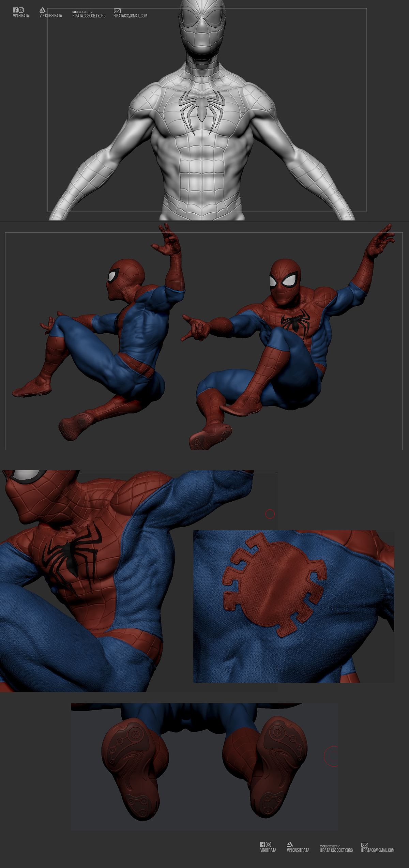Click HIRATACG@GMAIL.COM address in the footer
The image size is (409, 868).
click(378, 850)
